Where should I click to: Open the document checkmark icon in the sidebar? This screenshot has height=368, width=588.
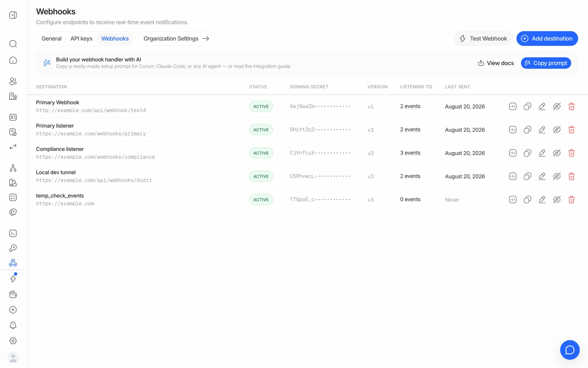13,132
